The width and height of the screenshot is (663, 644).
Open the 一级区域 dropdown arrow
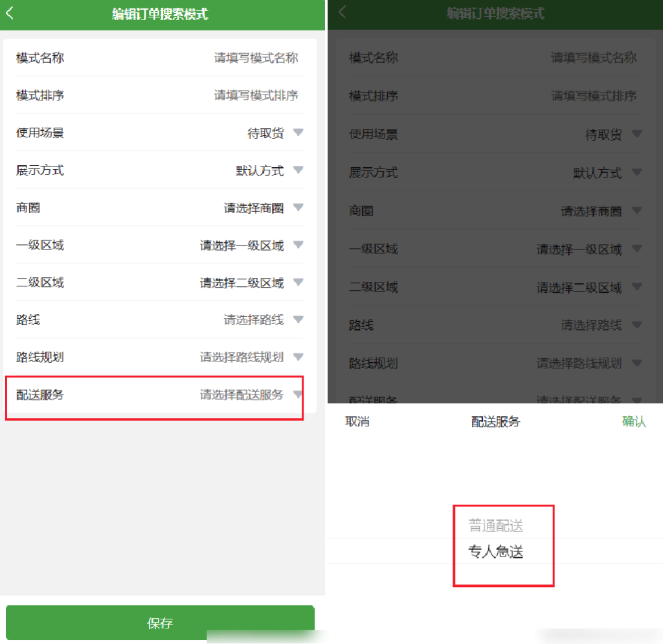click(x=298, y=245)
